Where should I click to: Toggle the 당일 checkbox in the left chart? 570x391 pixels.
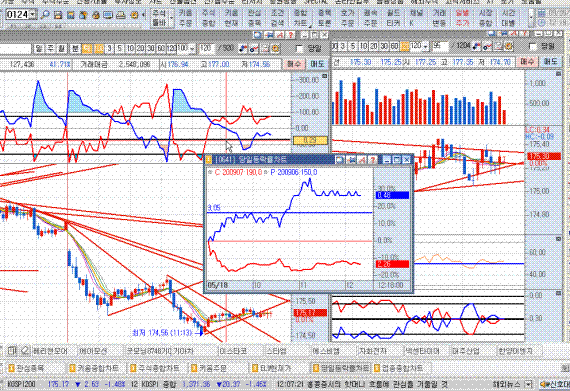(300, 48)
